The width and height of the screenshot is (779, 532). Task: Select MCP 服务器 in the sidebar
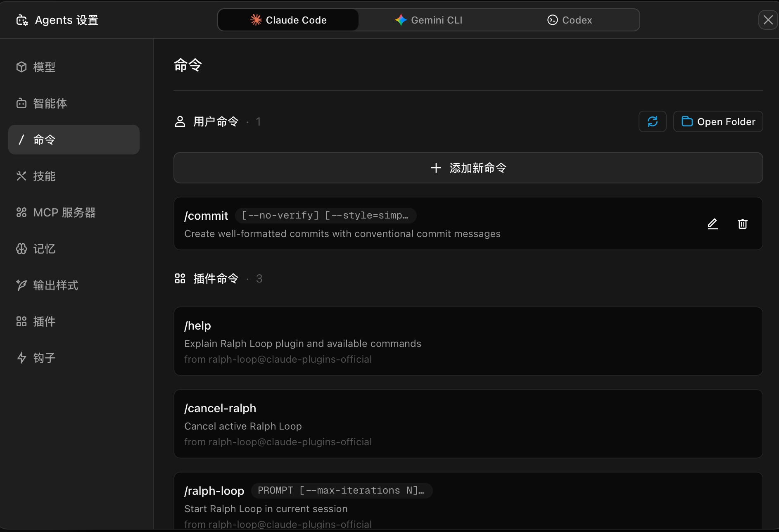64,212
